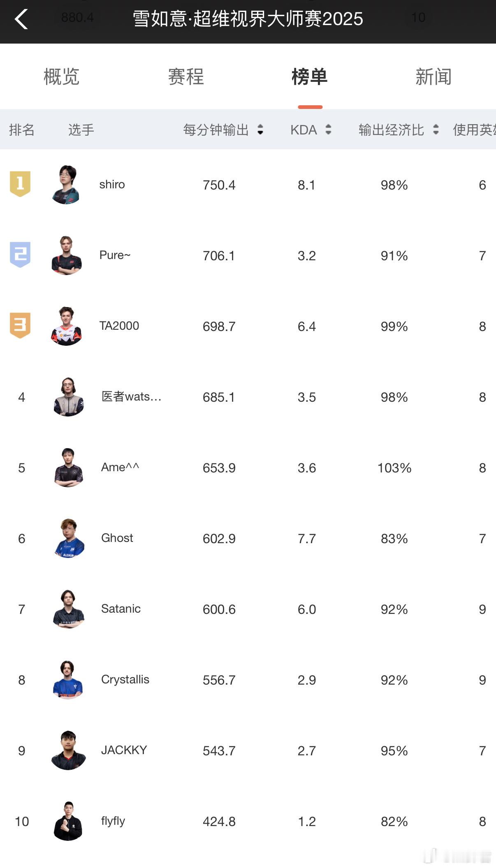Go back using the top-left arrow
Viewport: 496px width, 868px height.
coord(21,19)
